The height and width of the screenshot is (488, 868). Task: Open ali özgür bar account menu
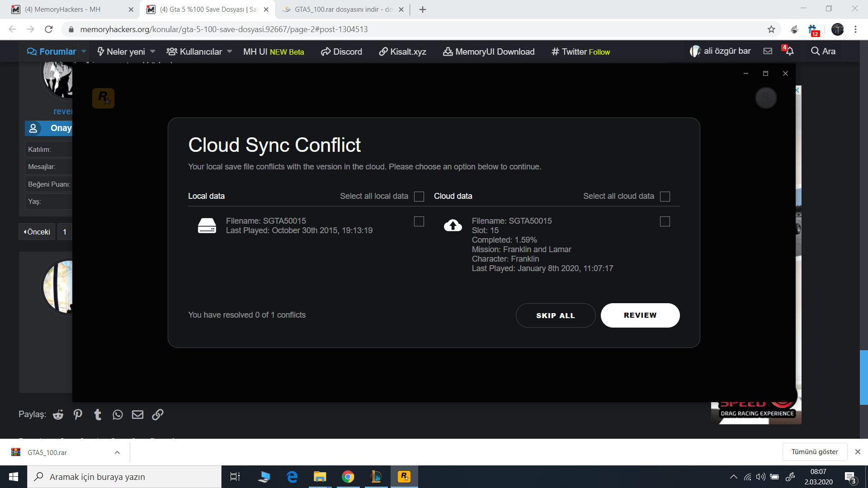(720, 51)
